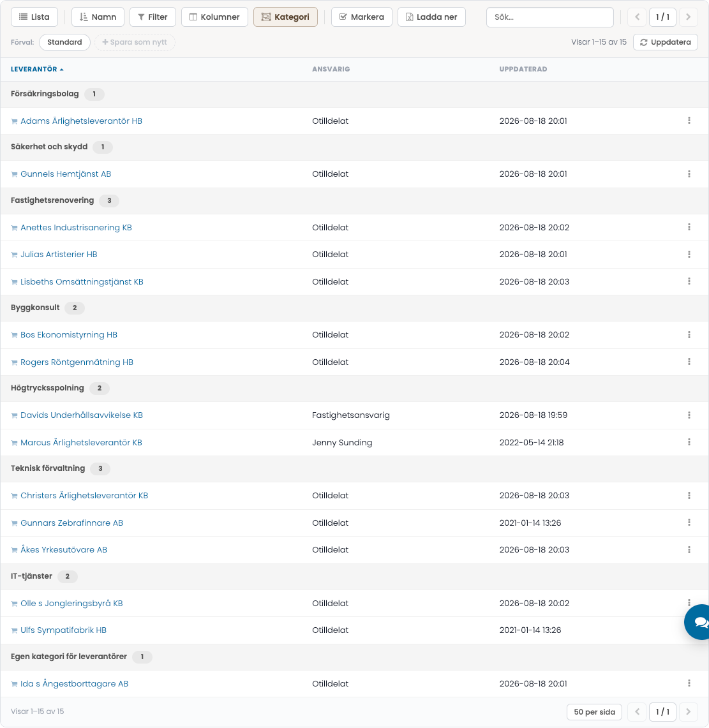Click Spara som nytt preset button
The image size is (709, 728).
[135, 42]
